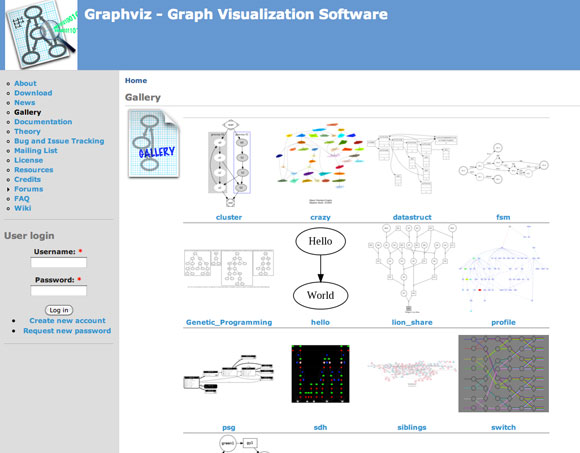Click the Gallery document icon
The image size is (580, 453).
click(x=154, y=143)
